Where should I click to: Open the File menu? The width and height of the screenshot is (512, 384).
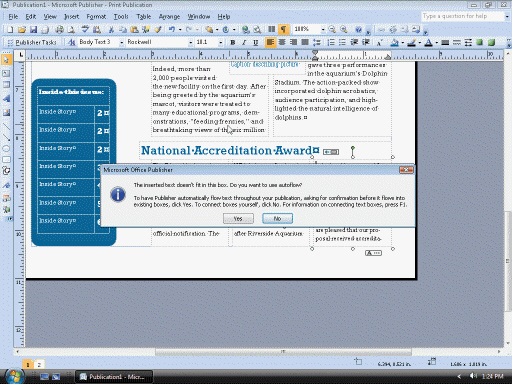(x=13, y=17)
